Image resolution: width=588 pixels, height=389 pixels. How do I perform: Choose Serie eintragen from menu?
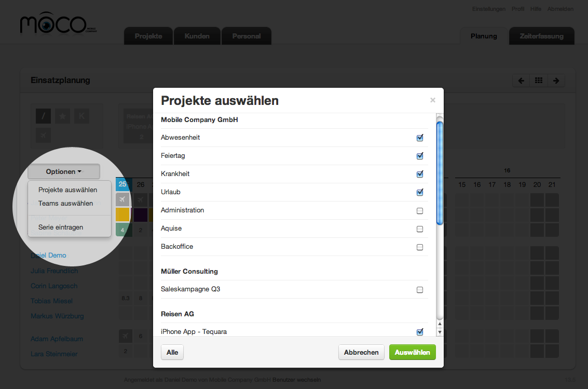(61, 227)
